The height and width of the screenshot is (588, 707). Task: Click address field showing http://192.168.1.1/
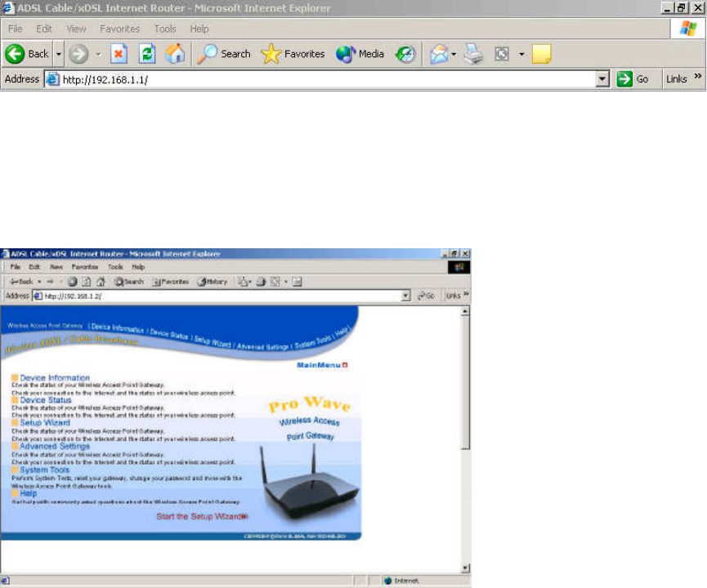point(327,80)
